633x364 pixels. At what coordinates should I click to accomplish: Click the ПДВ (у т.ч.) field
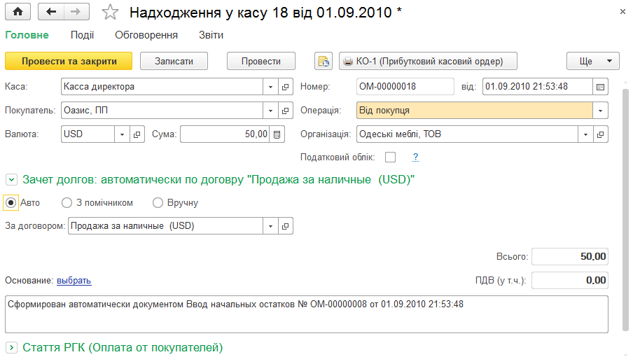(x=569, y=281)
